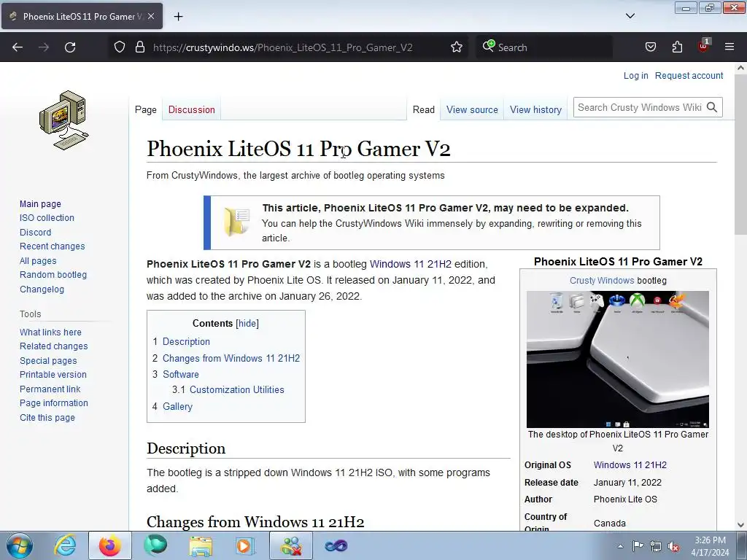Open What links here tool
The height and width of the screenshot is (560, 747).
click(50, 332)
